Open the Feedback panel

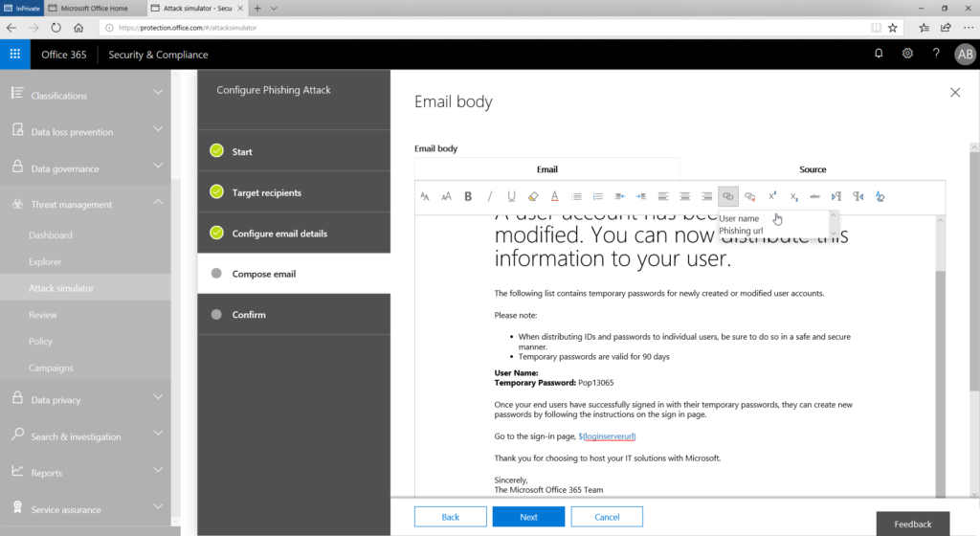click(x=912, y=525)
